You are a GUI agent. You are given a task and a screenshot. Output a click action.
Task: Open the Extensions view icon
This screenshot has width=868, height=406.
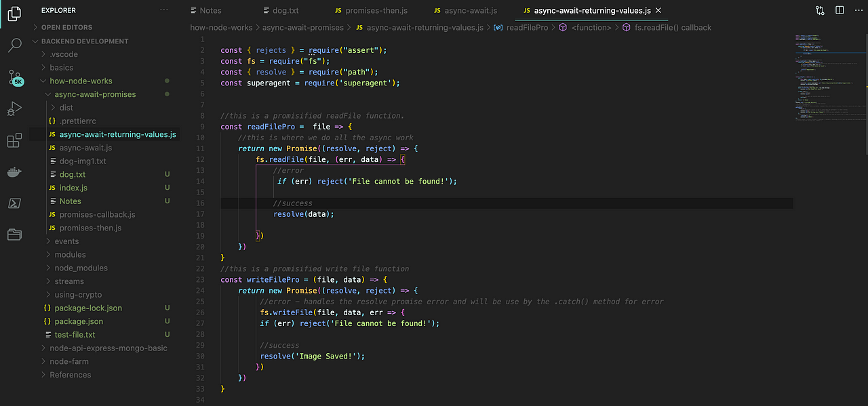coord(14,140)
